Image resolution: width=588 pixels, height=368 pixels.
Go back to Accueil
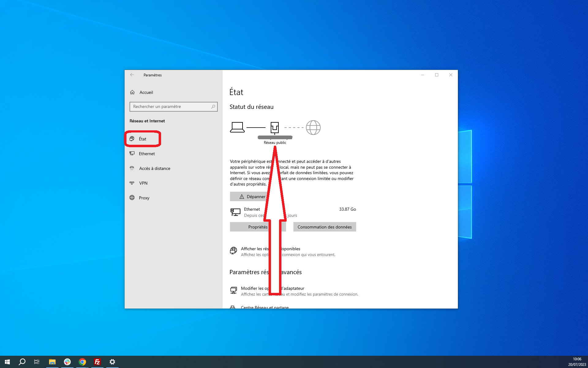coord(146,92)
